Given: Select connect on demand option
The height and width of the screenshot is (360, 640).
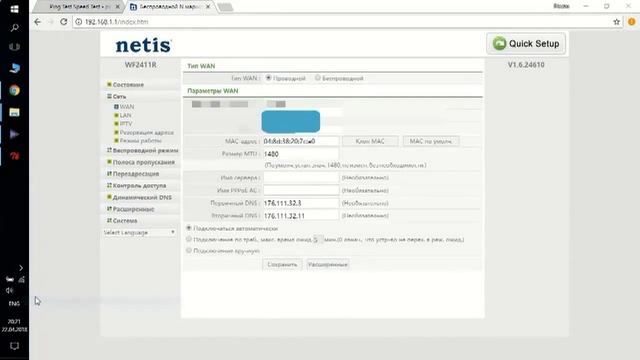Looking at the screenshot, I should tap(189, 239).
